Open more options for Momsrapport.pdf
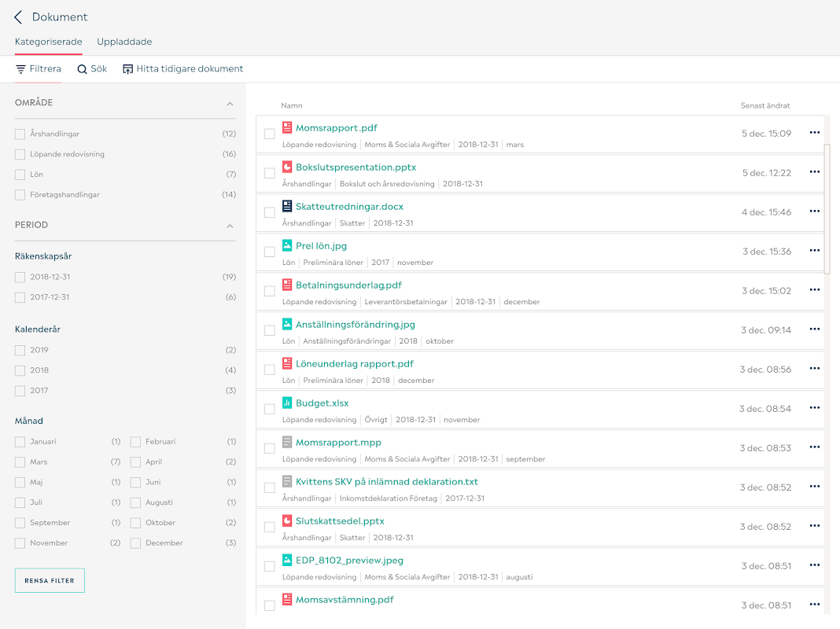Viewport: 840px width, 629px height. [x=814, y=133]
